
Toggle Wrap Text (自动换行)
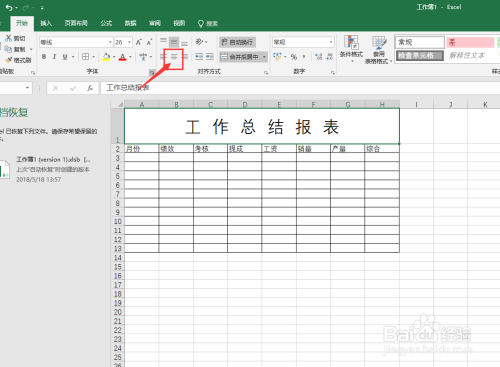(x=237, y=42)
